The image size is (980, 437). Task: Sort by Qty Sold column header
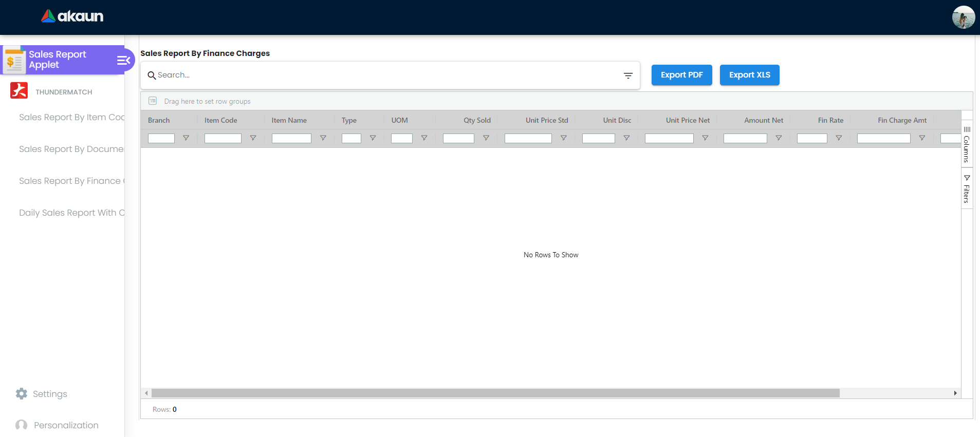pyautogui.click(x=477, y=120)
